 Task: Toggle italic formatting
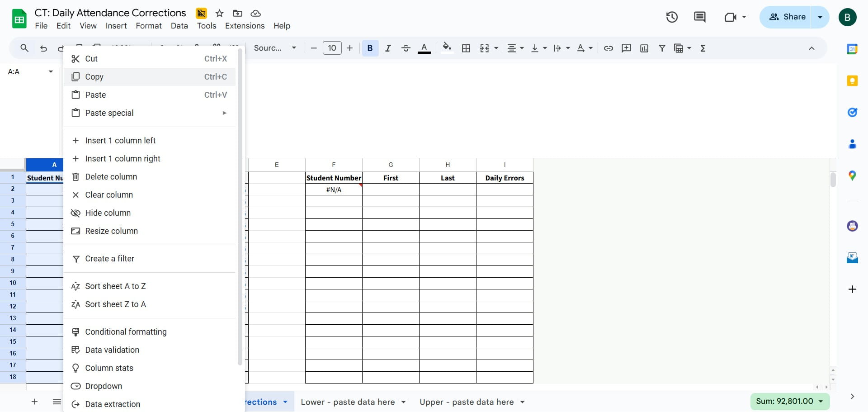click(x=388, y=48)
